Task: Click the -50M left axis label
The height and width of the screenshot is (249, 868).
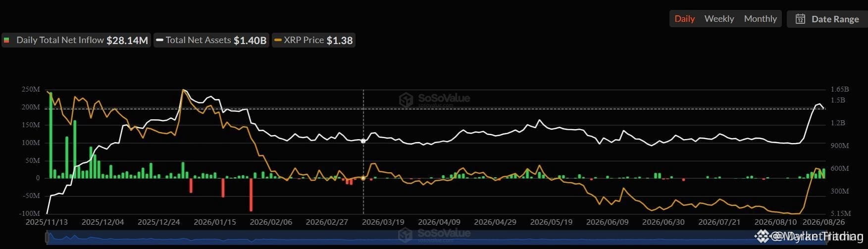Action: (31, 196)
